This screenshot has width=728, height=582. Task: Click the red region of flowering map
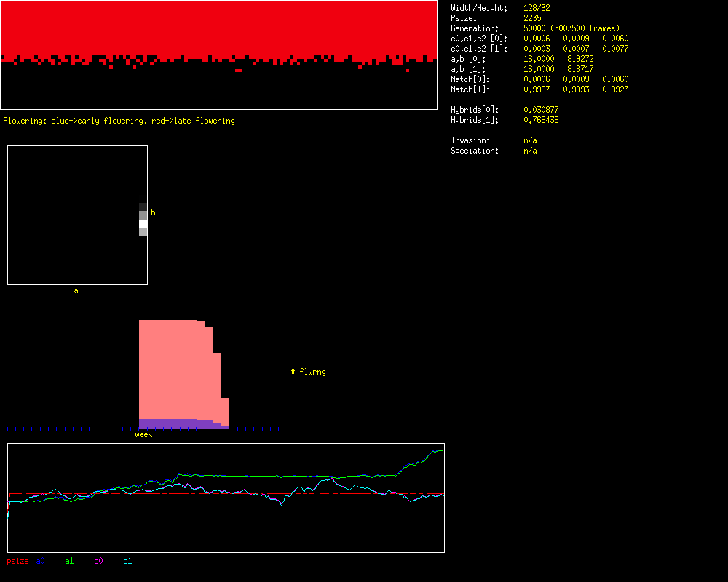218,29
